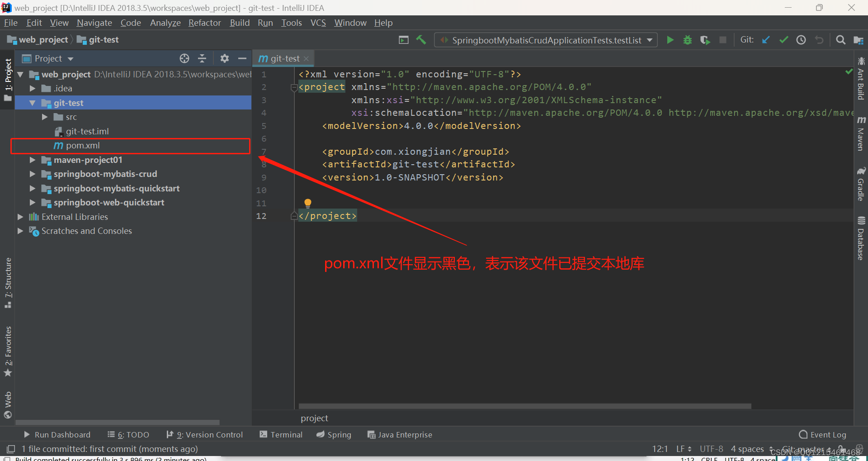Open Project panel settings gear
The height and width of the screenshot is (461, 868).
tap(224, 58)
